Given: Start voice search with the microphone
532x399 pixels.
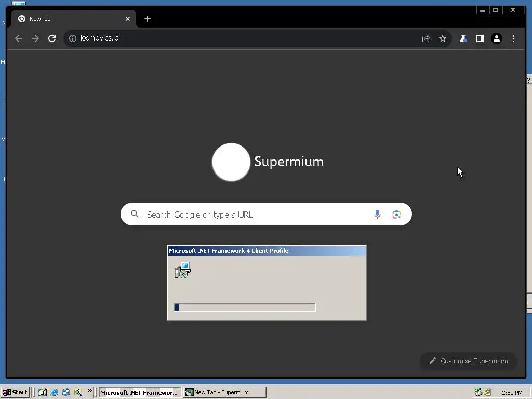Looking at the screenshot, I should click(377, 215).
